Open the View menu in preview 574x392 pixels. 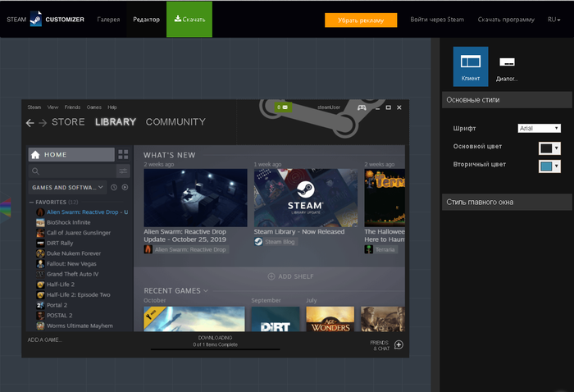pyautogui.click(x=52, y=107)
